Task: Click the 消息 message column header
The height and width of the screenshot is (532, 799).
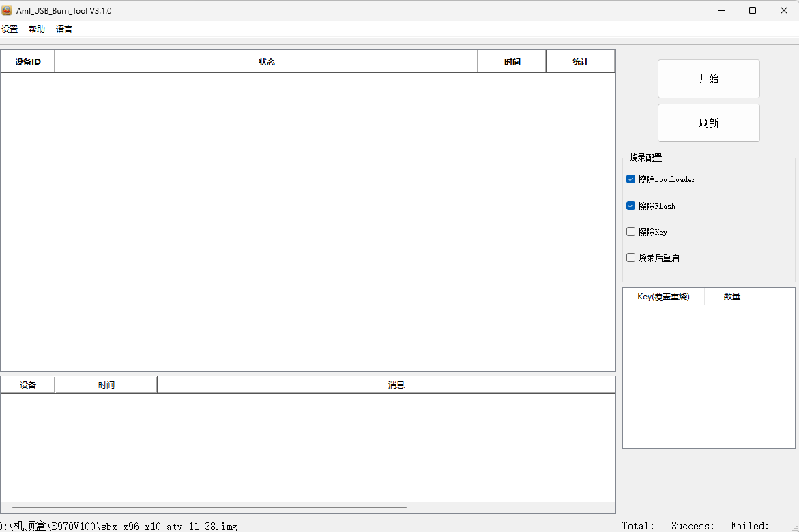Action: (396, 384)
